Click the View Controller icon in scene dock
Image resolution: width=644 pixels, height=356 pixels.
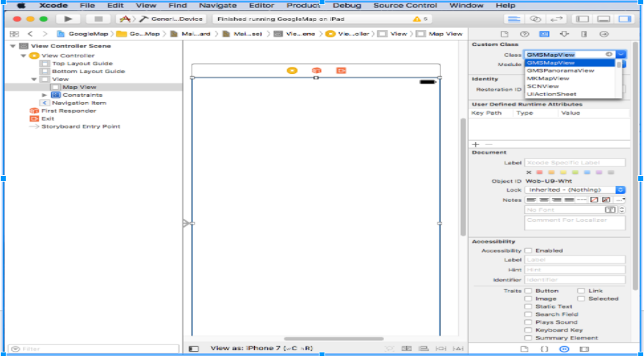292,70
